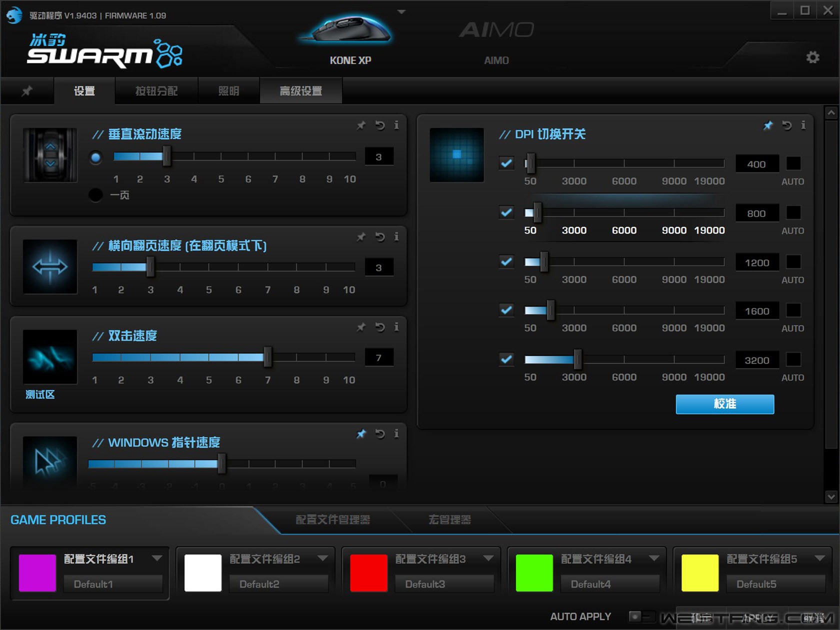Expand profile group 3 dropdown
The image size is (840, 630).
488,558
